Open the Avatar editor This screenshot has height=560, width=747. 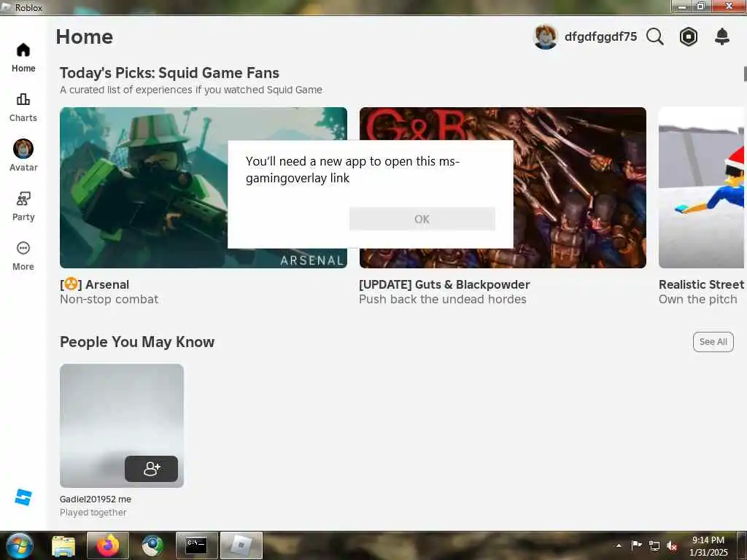point(23,155)
